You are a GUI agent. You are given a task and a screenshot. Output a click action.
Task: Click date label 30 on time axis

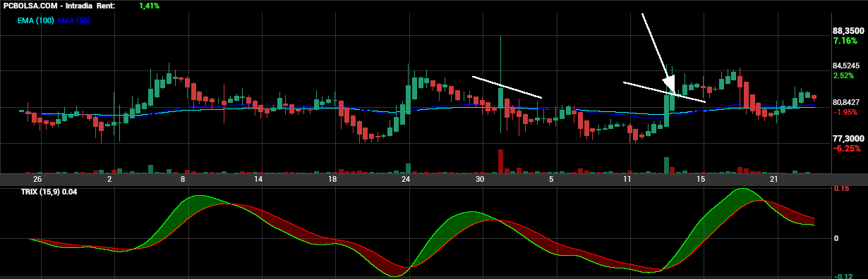pyautogui.click(x=480, y=180)
